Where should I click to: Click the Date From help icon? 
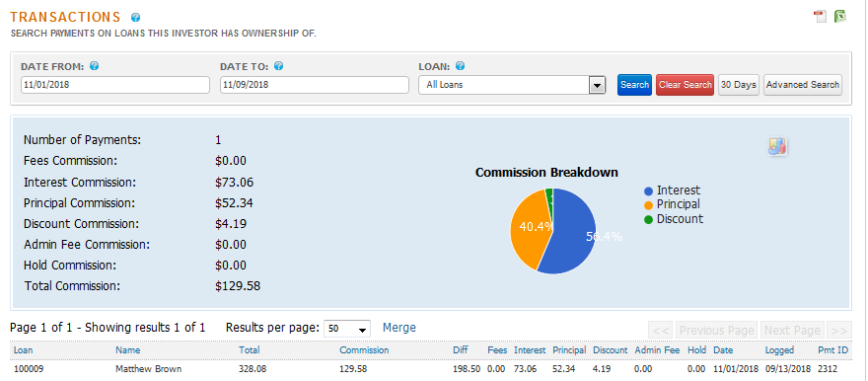coord(94,66)
